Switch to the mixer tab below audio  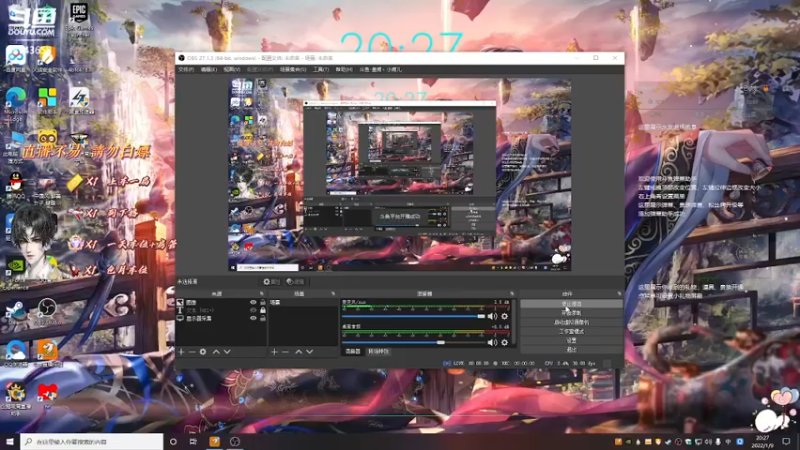353,352
